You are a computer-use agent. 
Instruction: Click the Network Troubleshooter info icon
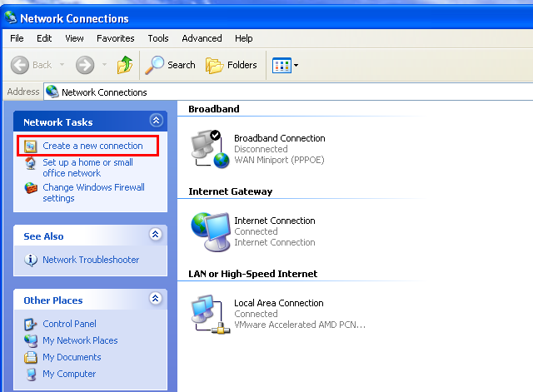coord(31,261)
